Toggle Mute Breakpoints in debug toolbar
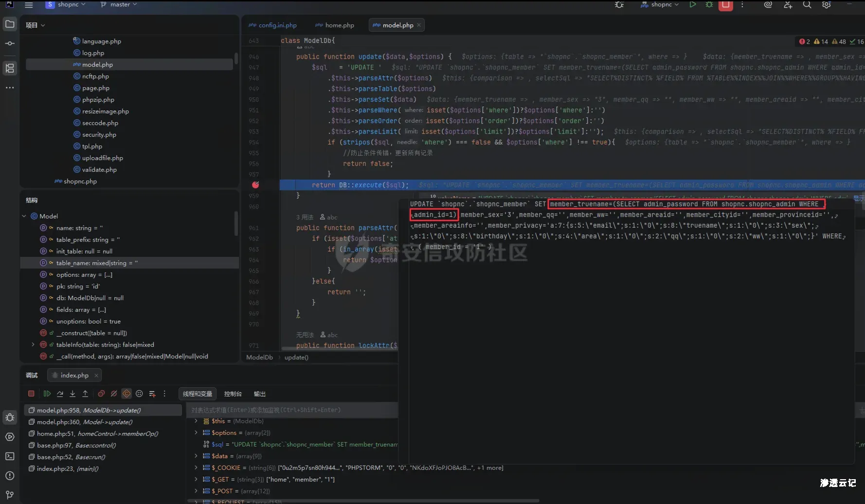The width and height of the screenshot is (865, 504). pos(114,394)
